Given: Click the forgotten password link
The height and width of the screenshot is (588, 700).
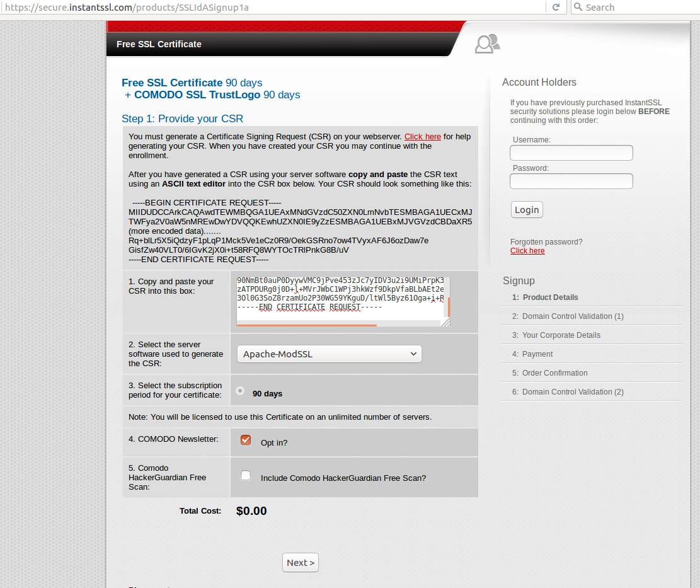Looking at the screenshot, I should tap(527, 250).
